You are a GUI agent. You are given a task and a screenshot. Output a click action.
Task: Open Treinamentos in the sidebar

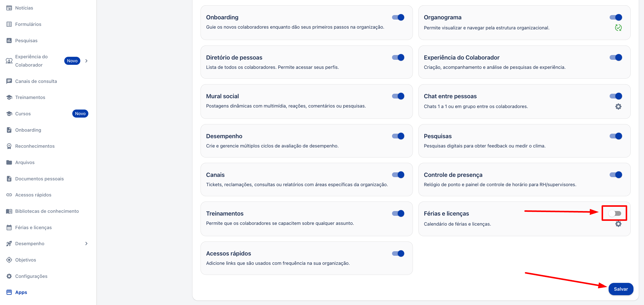[30, 97]
